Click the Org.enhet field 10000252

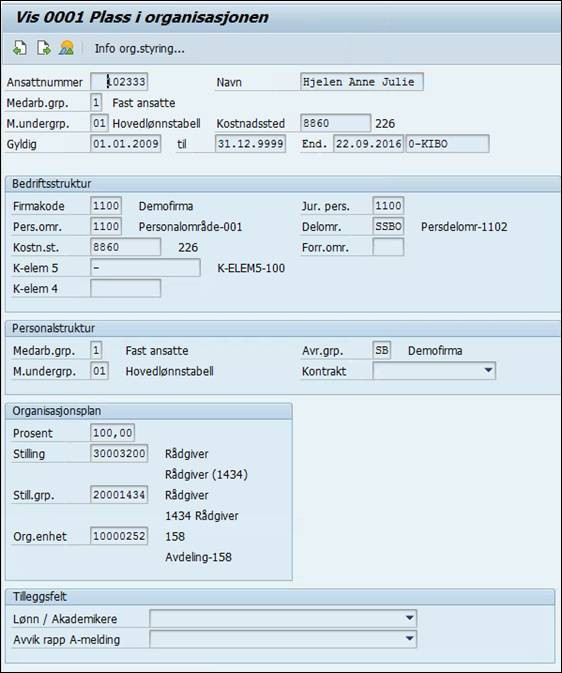[x=119, y=536]
